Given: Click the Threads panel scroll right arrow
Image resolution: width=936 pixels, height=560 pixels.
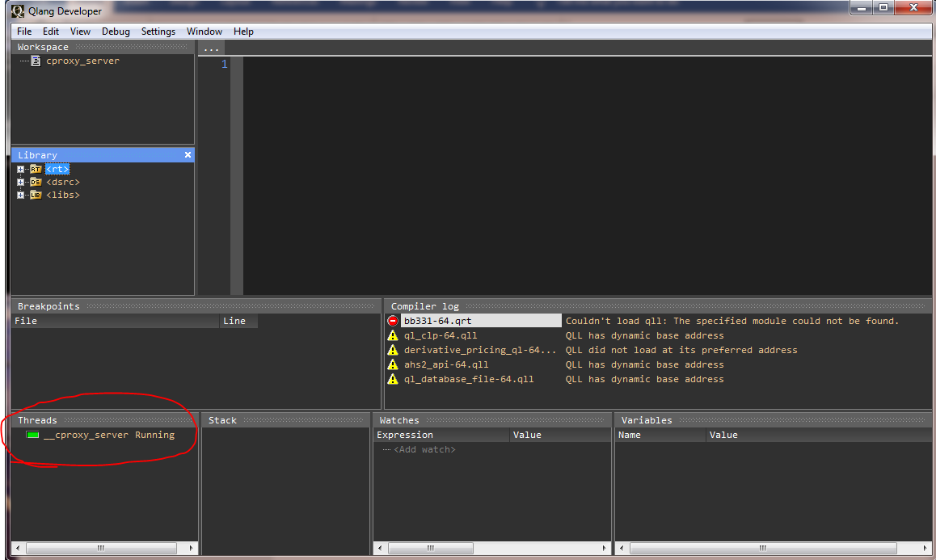Looking at the screenshot, I should coord(191,548).
